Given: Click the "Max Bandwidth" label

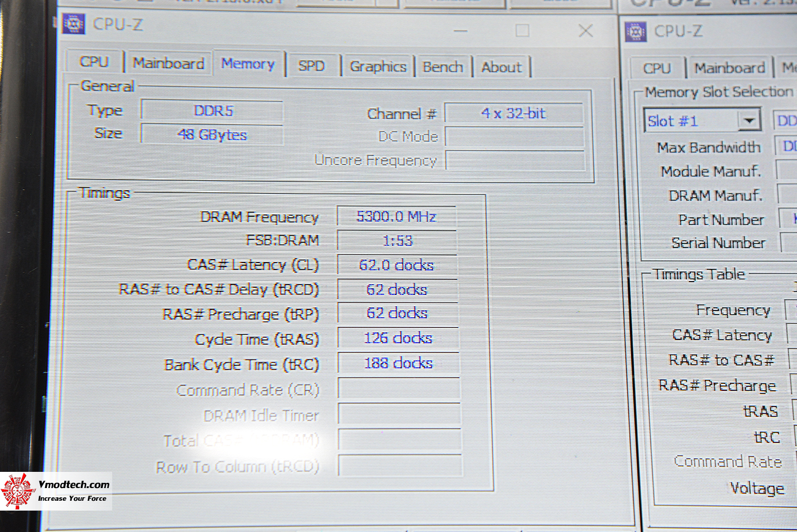Looking at the screenshot, I should click(x=709, y=147).
